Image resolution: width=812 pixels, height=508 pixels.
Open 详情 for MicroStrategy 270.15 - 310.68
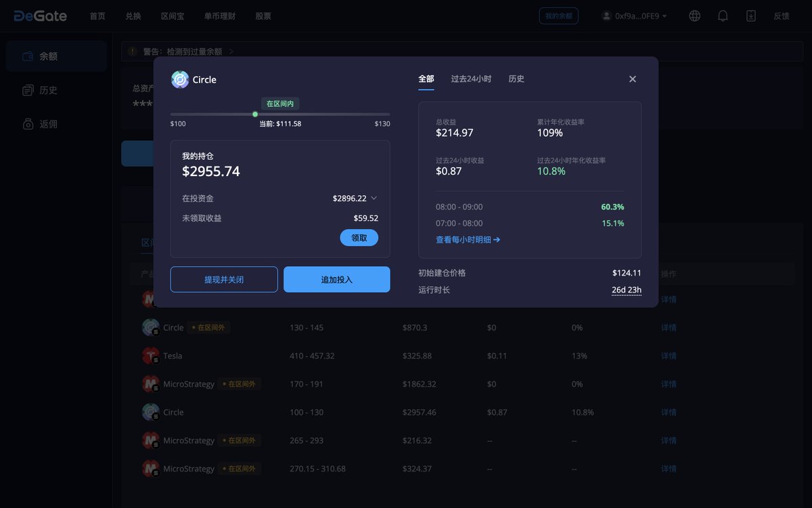669,469
